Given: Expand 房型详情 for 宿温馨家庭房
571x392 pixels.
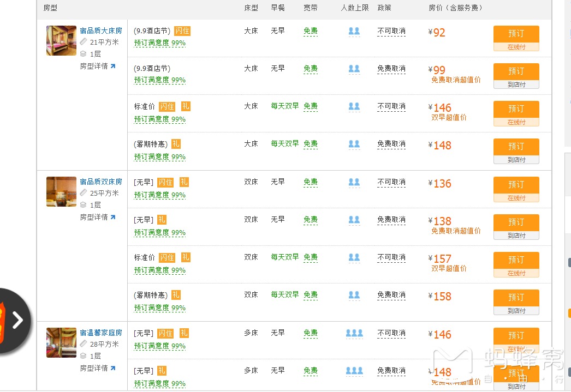Looking at the screenshot, I should pyautogui.click(x=98, y=368).
